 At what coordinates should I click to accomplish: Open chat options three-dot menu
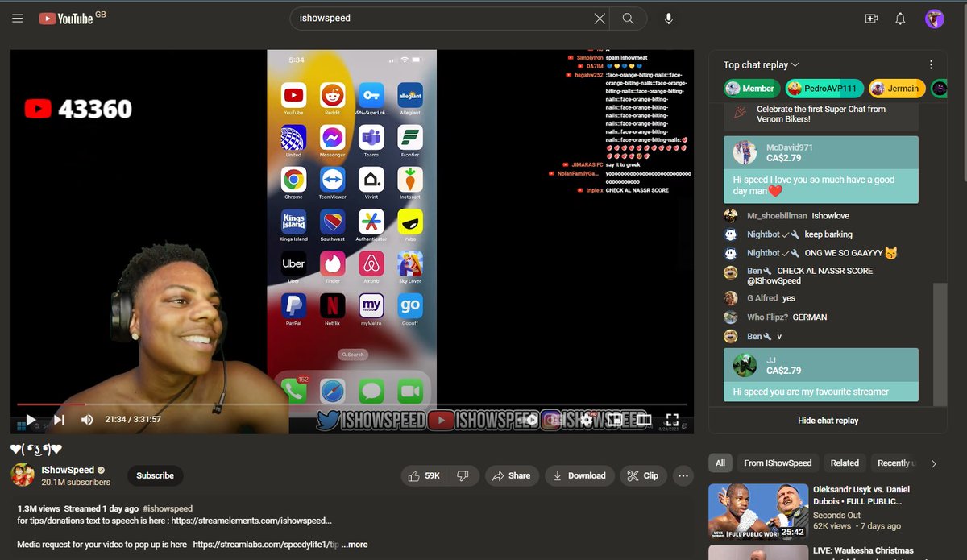[931, 64]
